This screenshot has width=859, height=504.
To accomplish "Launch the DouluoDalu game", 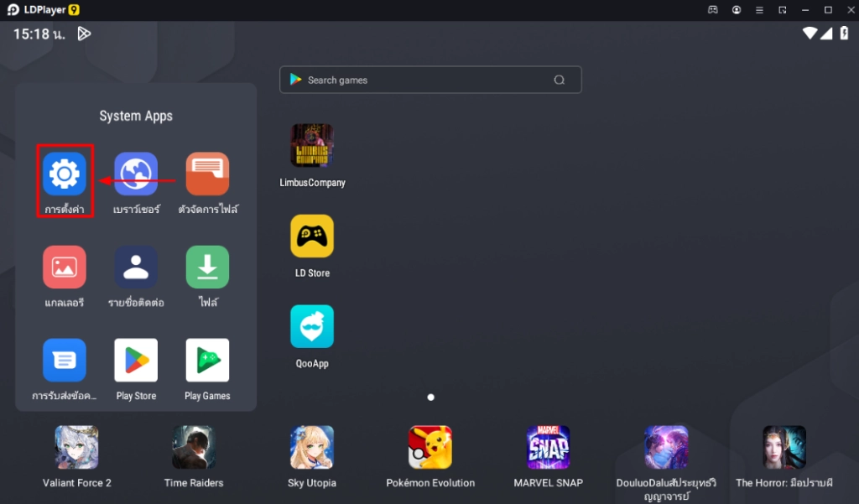I will pos(666,448).
